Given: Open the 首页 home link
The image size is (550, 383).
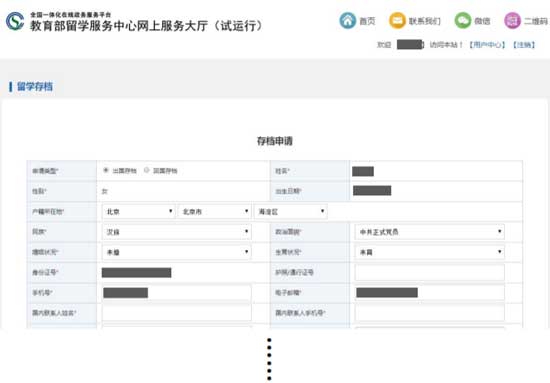Looking at the screenshot, I should coord(367,21).
